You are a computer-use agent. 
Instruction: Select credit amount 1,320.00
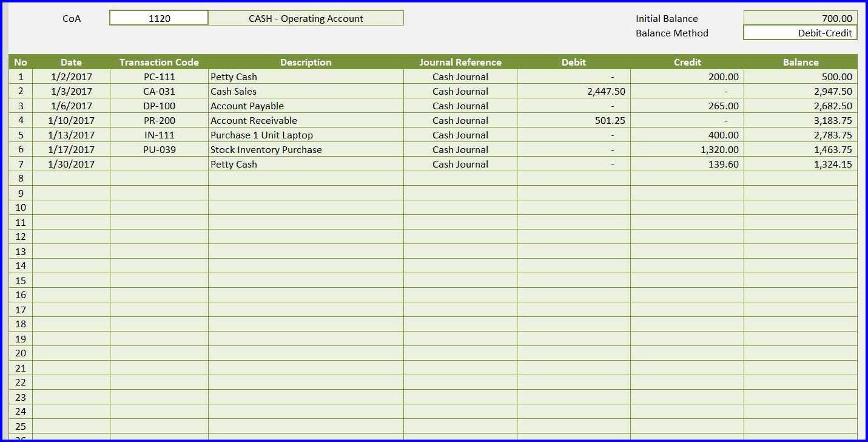click(687, 149)
